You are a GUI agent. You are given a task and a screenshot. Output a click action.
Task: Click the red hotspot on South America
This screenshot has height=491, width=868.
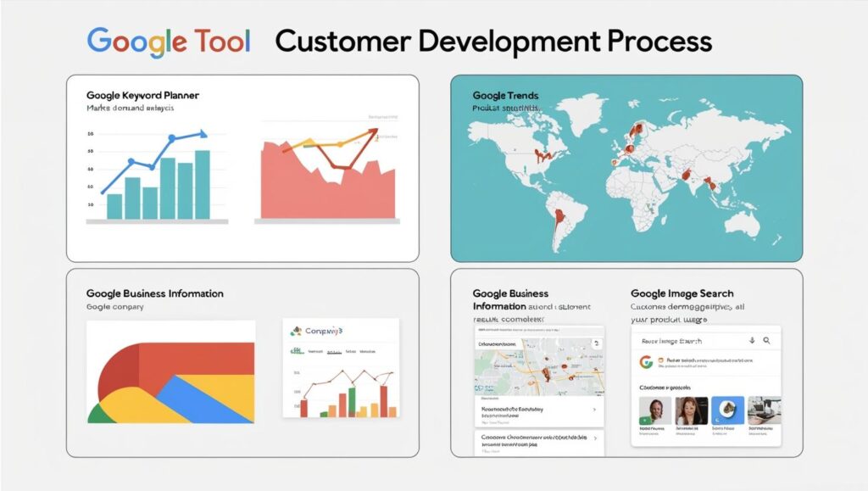pos(559,217)
